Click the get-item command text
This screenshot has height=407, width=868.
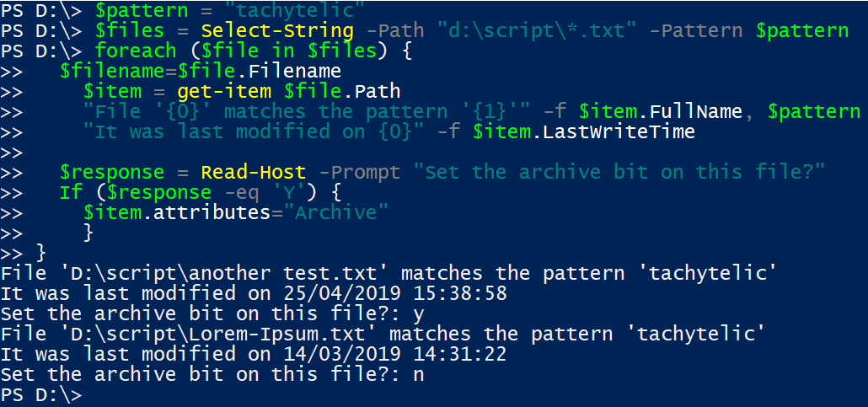pyautogui.click(x=224, y=91)
